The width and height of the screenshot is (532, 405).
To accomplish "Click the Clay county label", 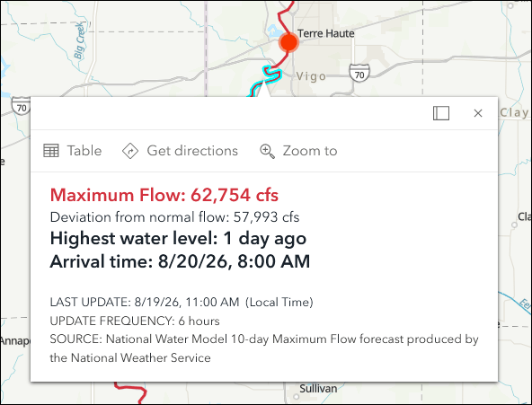I will coord(514,112).
